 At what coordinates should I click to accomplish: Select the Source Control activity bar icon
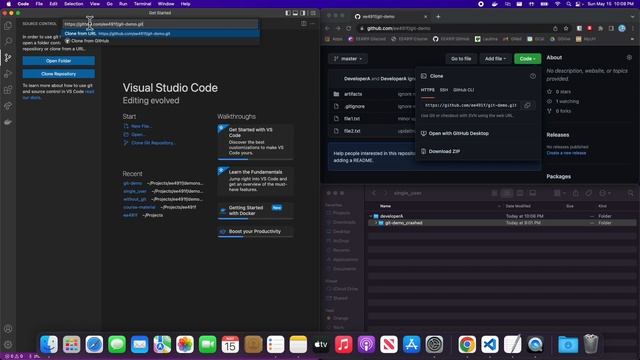[x=8, y=58]
